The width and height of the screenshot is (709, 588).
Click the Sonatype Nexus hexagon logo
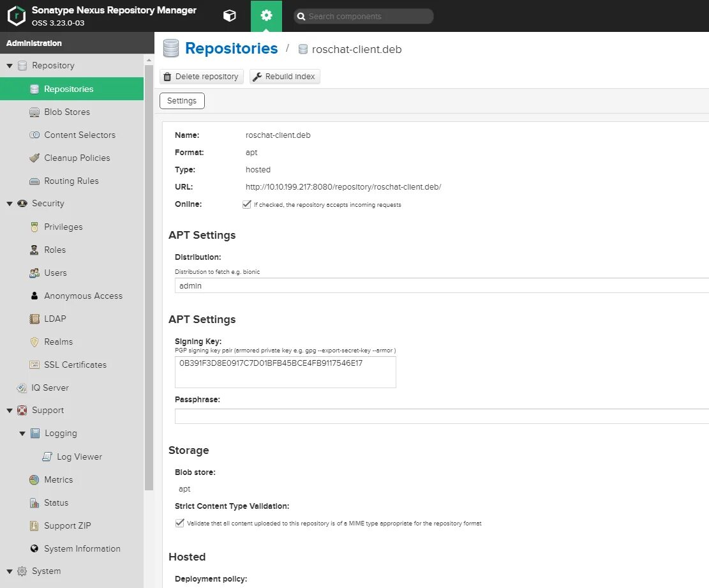[17, 16]
